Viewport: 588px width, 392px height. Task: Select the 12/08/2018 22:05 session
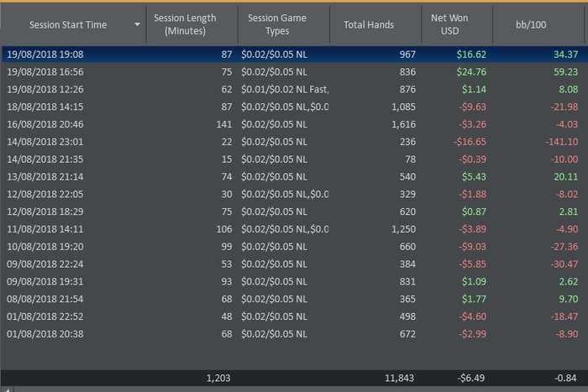point(294,194)
